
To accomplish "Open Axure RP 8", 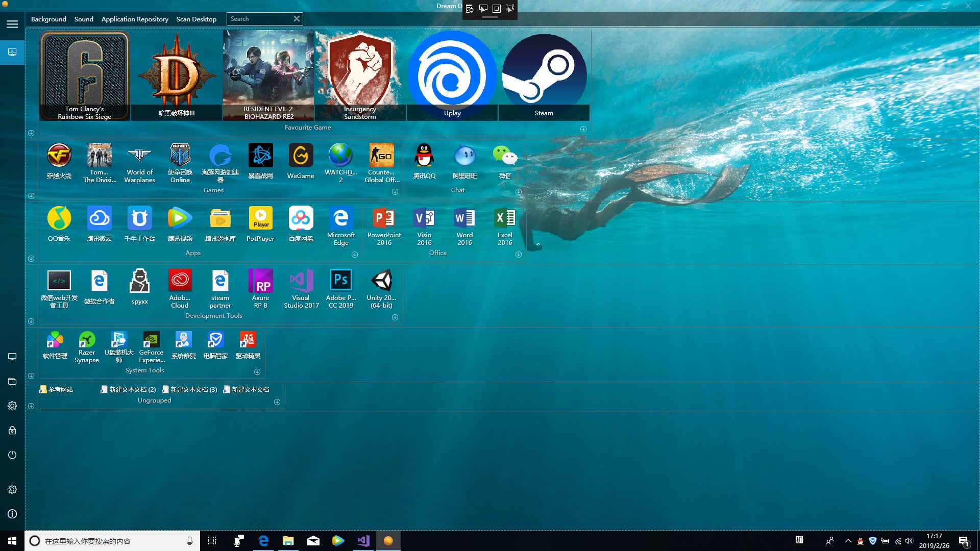I will click(260, 289).
